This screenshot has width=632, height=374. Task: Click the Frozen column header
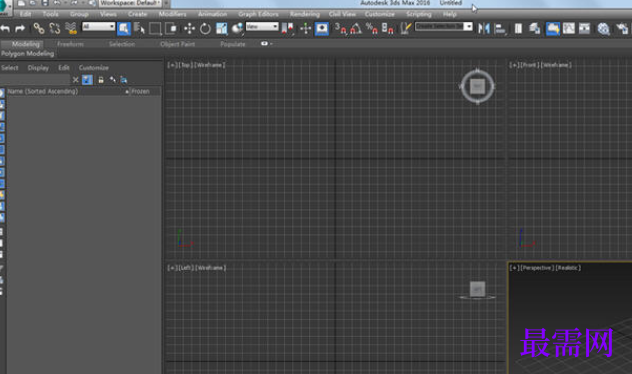(x=140, y=91)
